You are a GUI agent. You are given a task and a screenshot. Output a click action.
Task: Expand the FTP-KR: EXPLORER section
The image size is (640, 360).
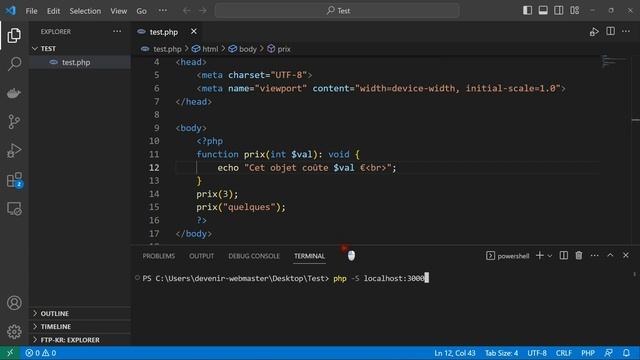80,340
